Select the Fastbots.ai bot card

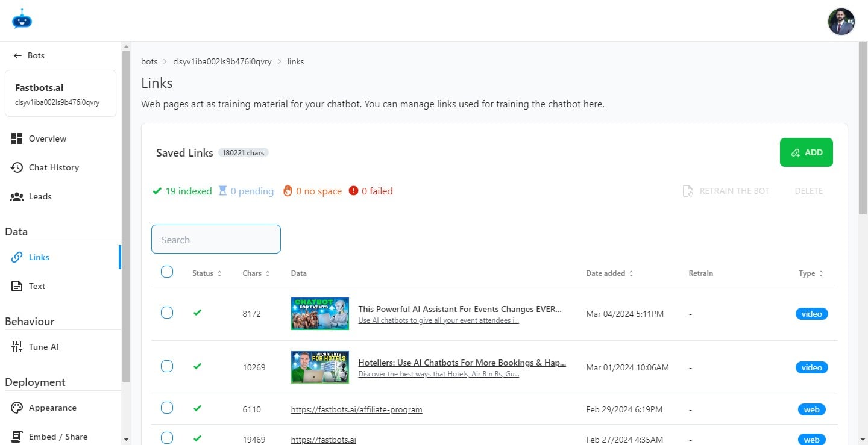click(x=60, y=93)
